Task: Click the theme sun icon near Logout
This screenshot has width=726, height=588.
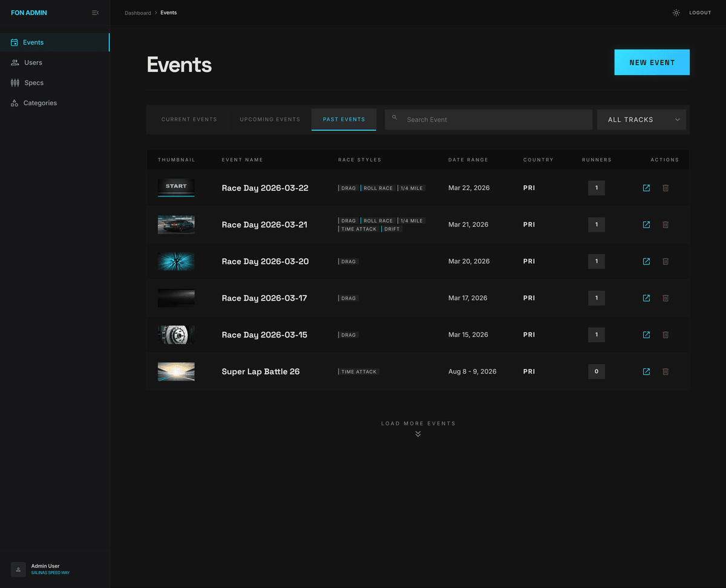Action: (676, 12)
